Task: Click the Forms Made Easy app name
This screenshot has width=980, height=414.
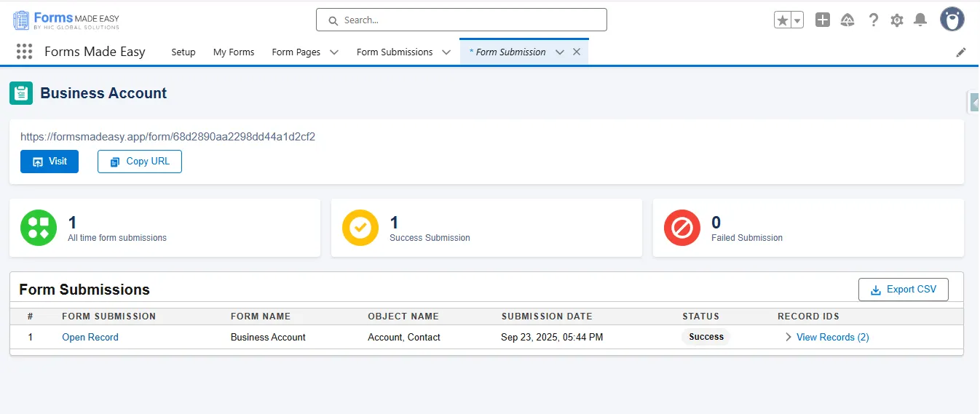Action: (95, 52)
